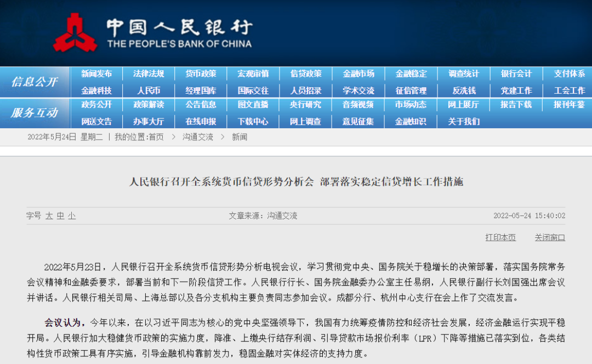Navigate to 法律法规 section
The height and width of the screenshot is (364, 592).
coord(148,73)
